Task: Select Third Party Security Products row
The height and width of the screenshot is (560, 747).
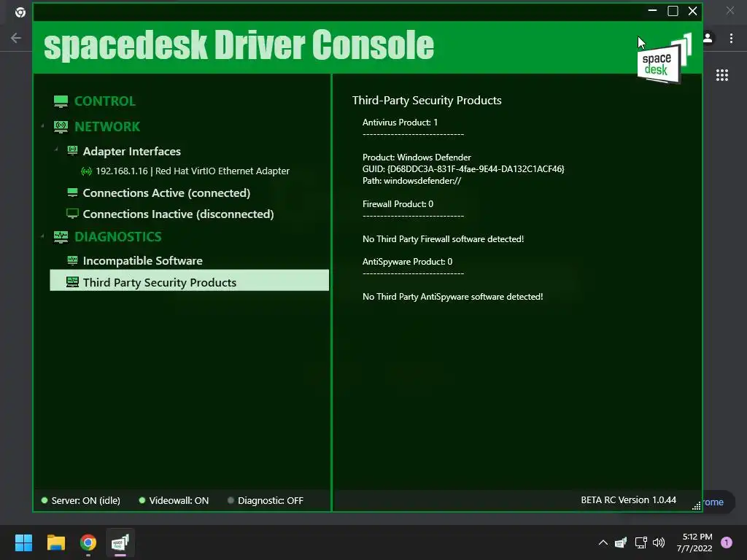Action: point(189,281)
